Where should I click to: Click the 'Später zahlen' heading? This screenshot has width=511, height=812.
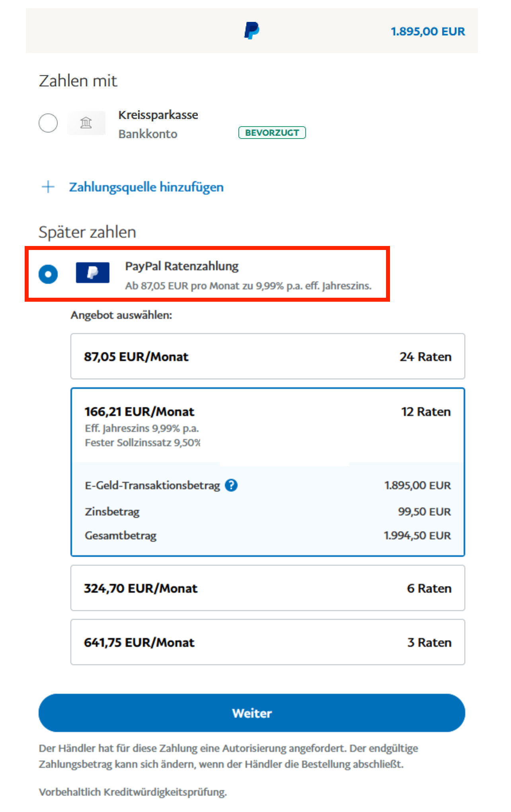click(88, 232)
